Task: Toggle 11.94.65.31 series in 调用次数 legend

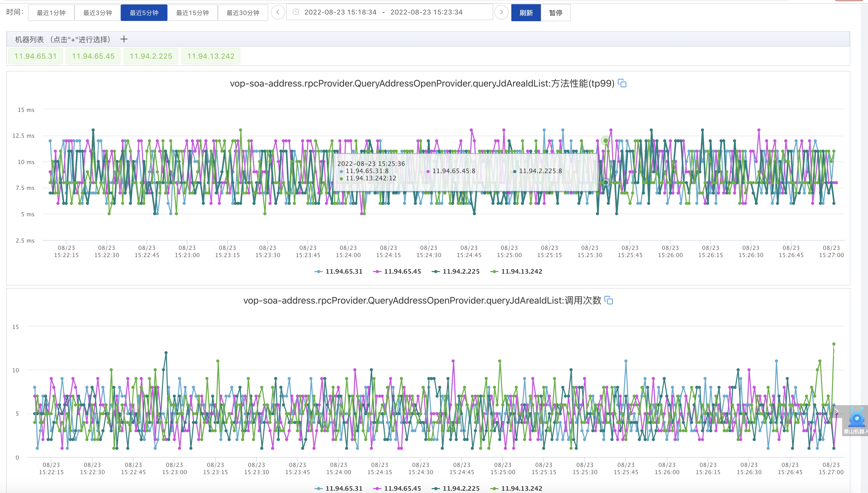Action: [338, 488]
